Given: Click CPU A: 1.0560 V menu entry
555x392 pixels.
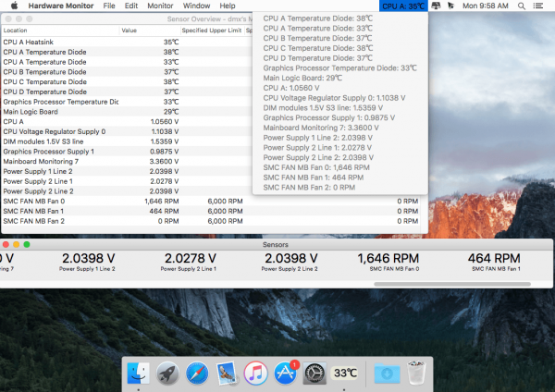Looking at the screenshot, I should coord(339,88).
